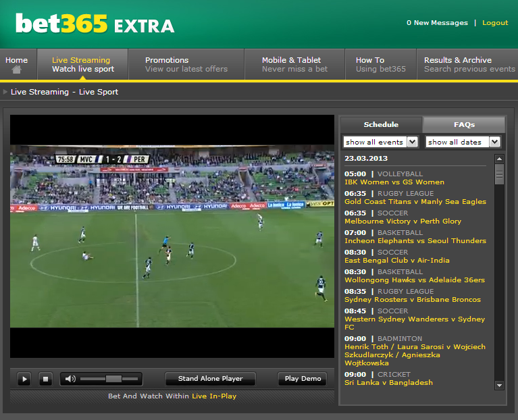Click the 08:30 BASKETBALL schedule label
The width and height of the screenshot is (518, 420).
[x=384, y=271]
